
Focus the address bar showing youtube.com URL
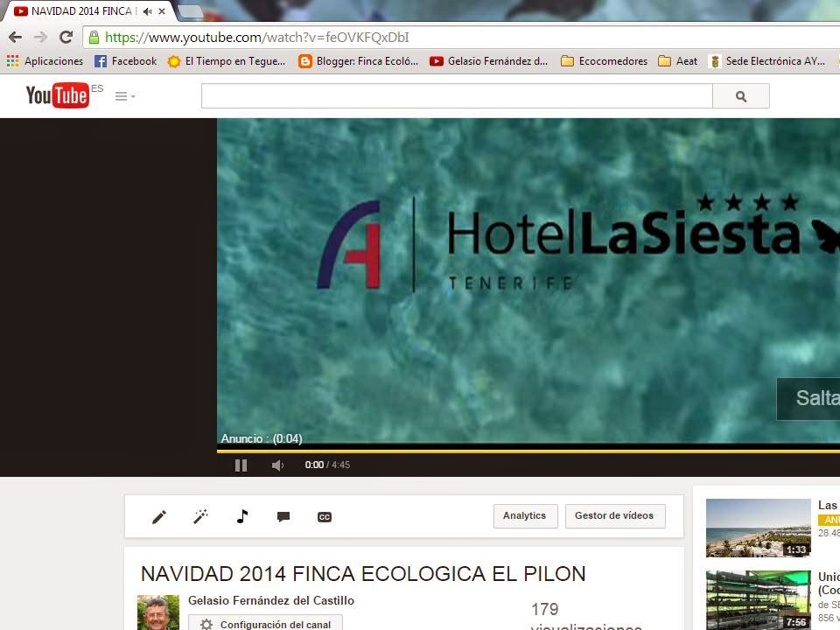click(461, 37)
